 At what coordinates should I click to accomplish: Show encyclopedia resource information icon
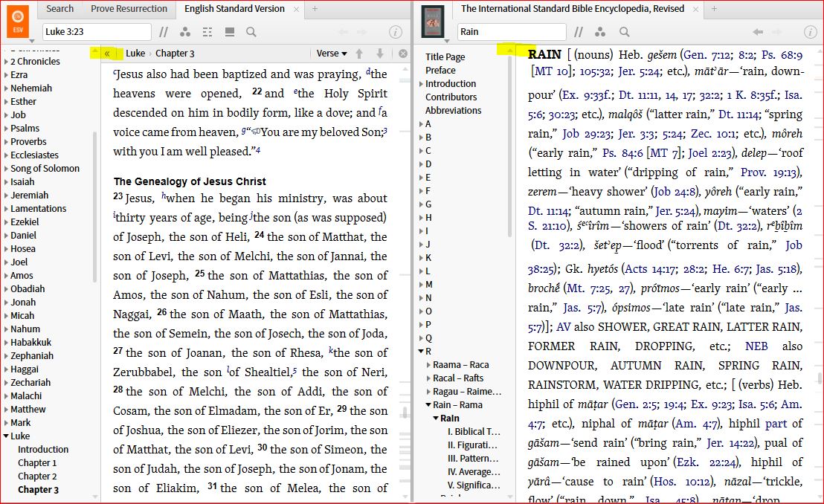810,32
